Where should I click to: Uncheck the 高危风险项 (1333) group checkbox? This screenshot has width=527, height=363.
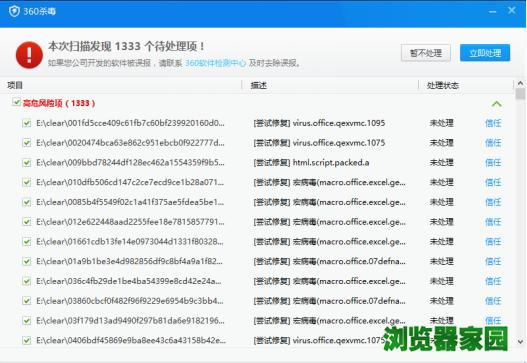[16, 102]
